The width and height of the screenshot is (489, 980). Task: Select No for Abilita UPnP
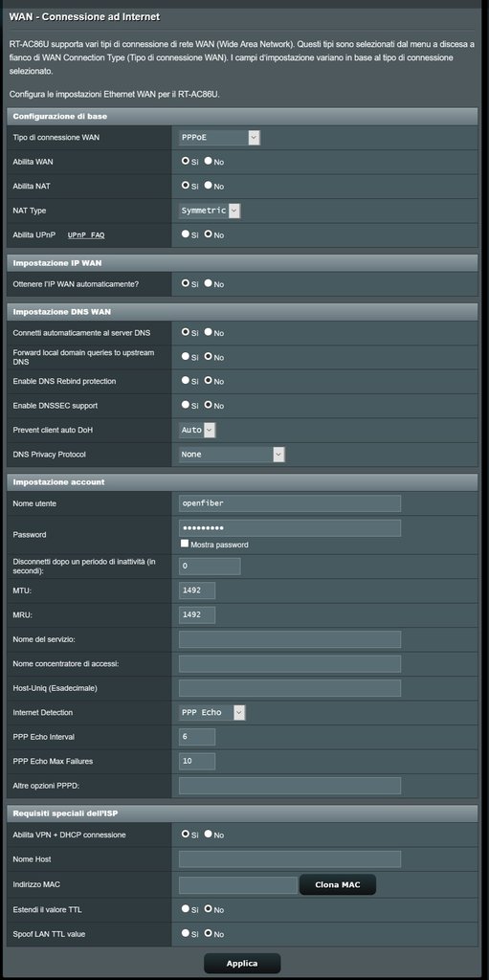(209, 234)
